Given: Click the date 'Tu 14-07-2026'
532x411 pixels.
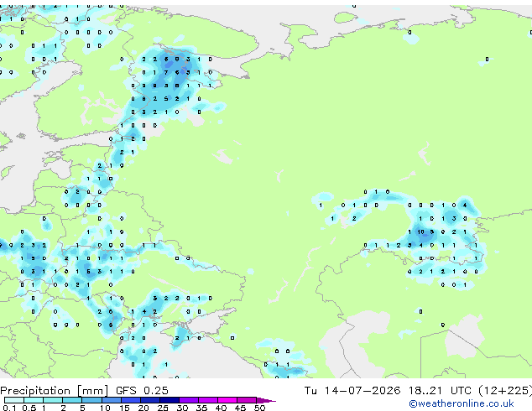Looking at the screenshot, I should pyautogui.click(x=352, y=390).
